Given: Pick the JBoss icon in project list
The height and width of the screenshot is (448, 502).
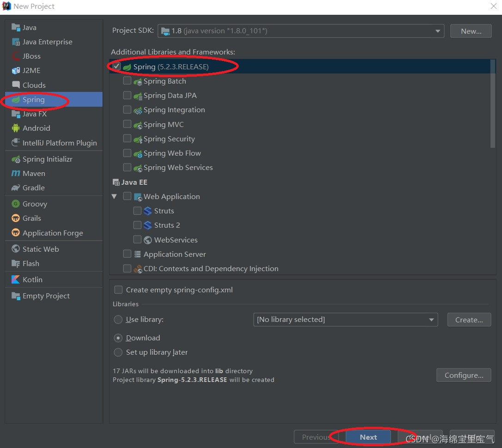Looking at the screenshot, I should pyautogui.click(x=16, y=56).
